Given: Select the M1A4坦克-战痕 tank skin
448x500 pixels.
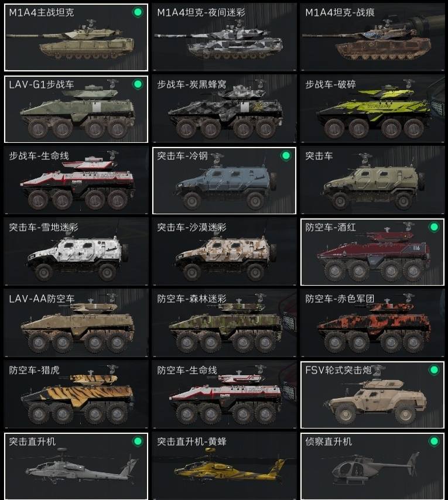Looking at the screenshot, I should point(372,37).
